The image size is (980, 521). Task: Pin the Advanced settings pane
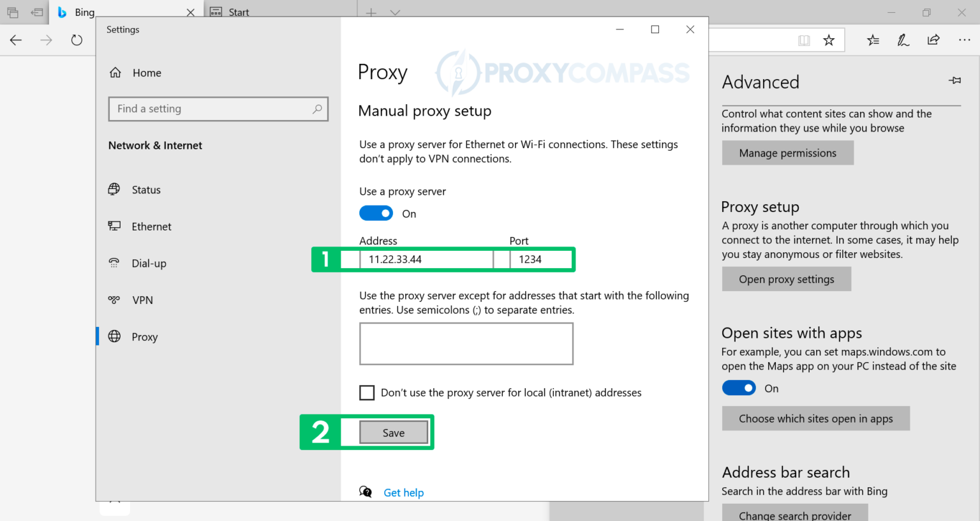click(x=954, y=80)
